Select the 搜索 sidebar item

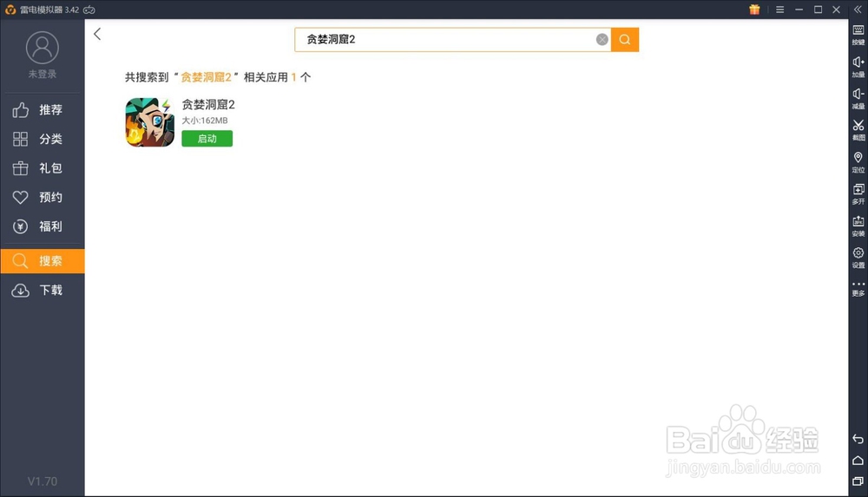coord(42,261)
